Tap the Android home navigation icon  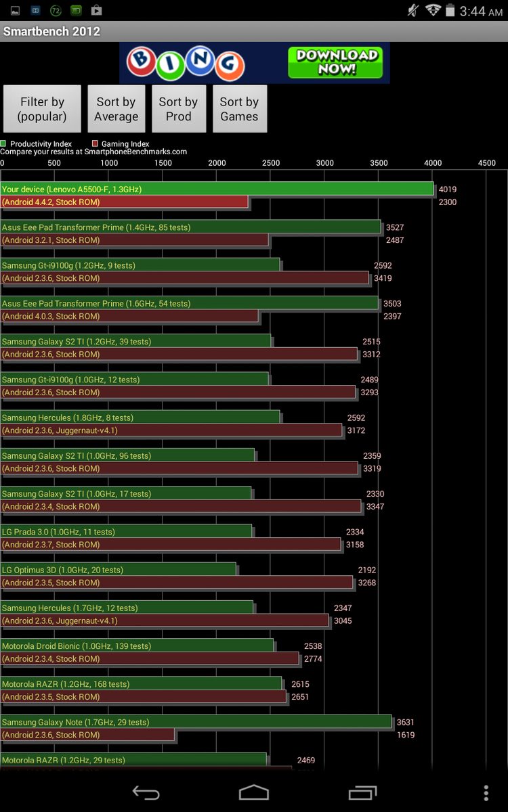254,792
